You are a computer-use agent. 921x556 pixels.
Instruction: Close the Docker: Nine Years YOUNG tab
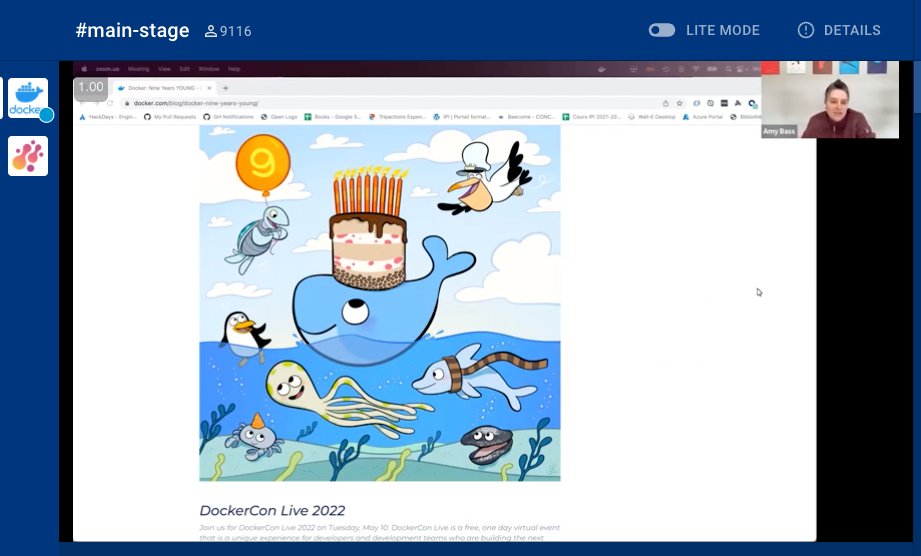pyautogui.click(x=209, y=88)
